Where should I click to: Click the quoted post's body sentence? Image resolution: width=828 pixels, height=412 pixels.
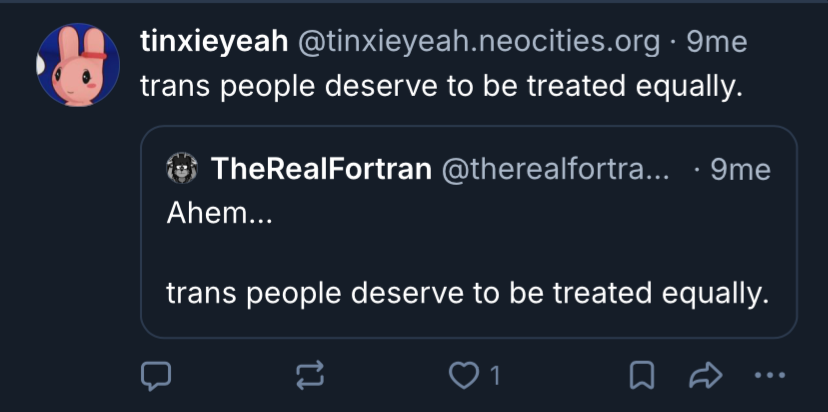point(467,293)
